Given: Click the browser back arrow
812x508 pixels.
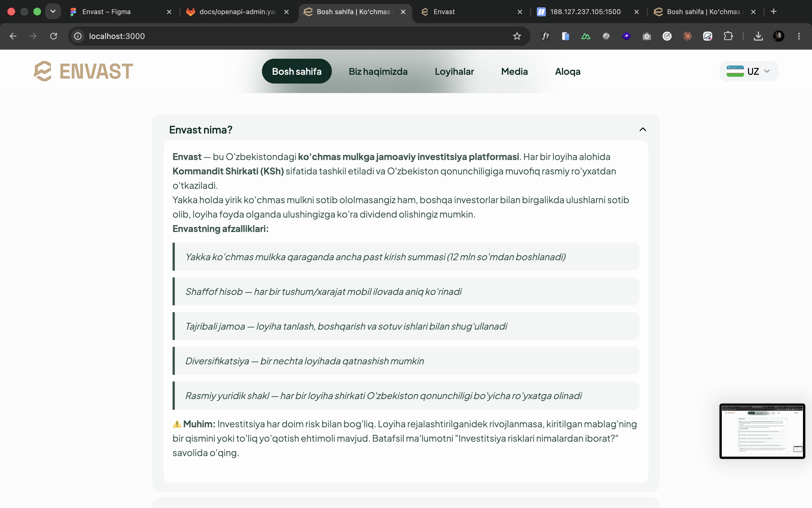Looking at the screenshot, I should coord(13,36).
